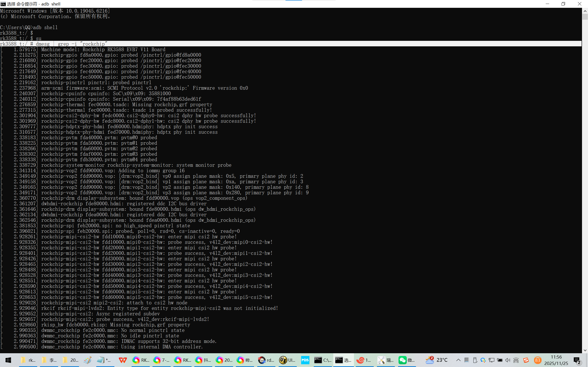Switch to the C:\ command prompt taskbar window
The height and width of the screenshot is (367, 588).
click(x=322, y=360)
